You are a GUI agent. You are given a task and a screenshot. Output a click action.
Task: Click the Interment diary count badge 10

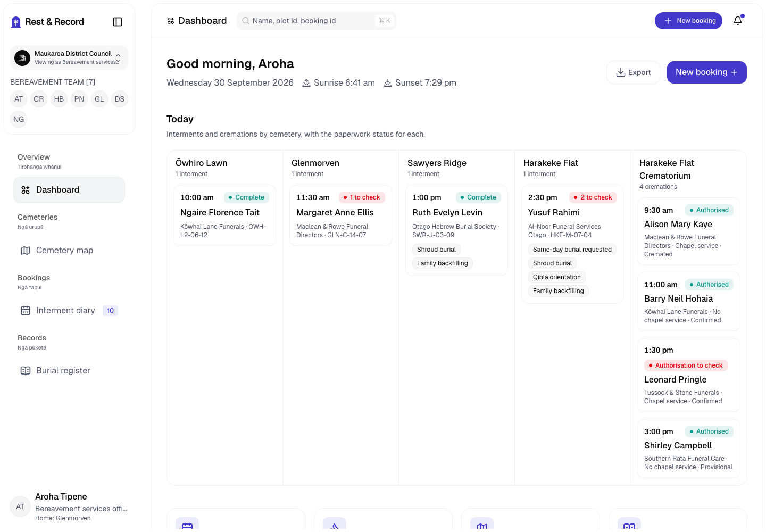click(x=110, y=311)
